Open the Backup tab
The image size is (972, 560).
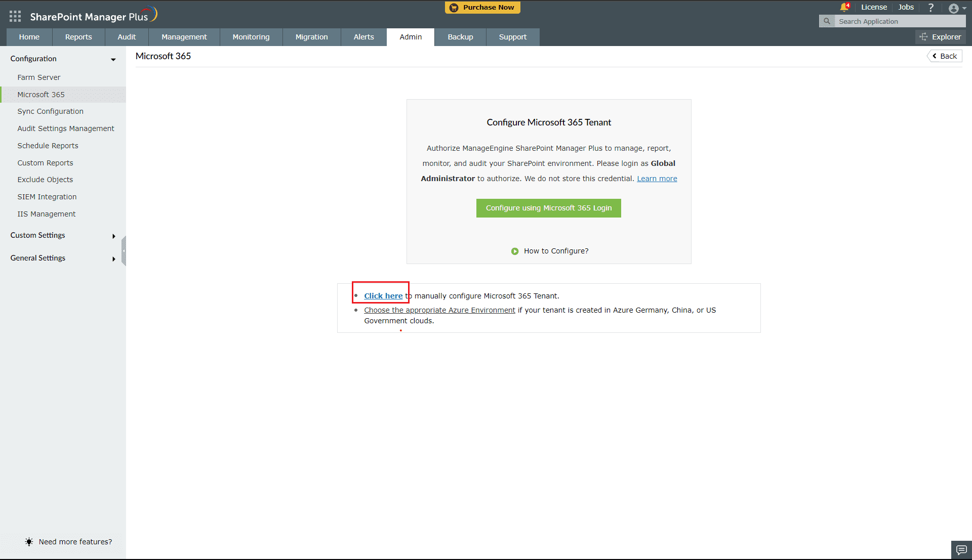click(460, 36)
